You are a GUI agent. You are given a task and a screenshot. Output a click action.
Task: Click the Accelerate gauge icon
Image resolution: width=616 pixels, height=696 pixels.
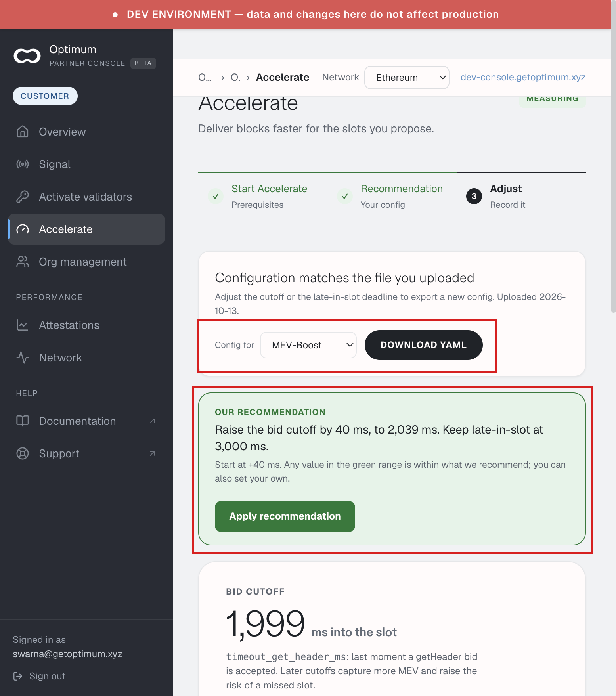[23, 229]
